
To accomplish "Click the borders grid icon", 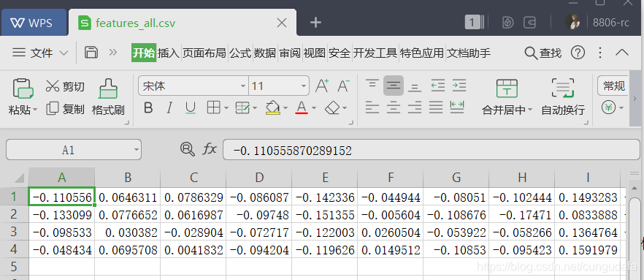I will 213,107.
